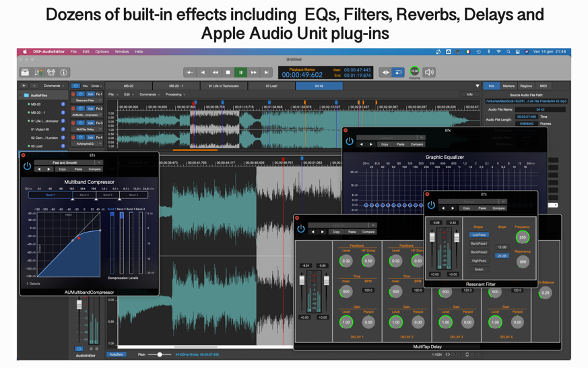Click the speaker volume icon

[x=429, y=72]
